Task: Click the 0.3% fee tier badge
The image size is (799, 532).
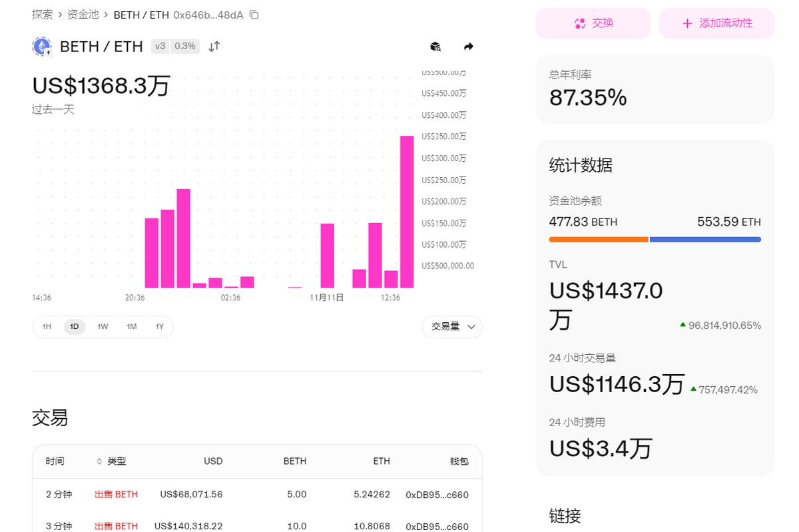Action: [x=185, y=46]
